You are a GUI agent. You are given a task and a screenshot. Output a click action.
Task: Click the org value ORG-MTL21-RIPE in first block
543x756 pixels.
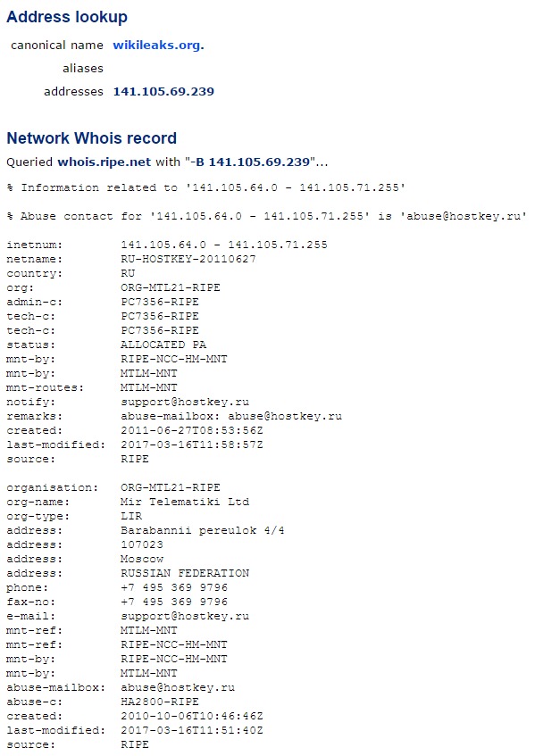[171, 287]
